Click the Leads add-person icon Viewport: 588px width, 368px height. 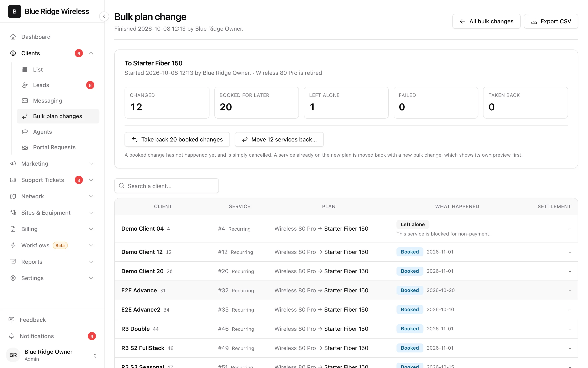tap(25, 85)
